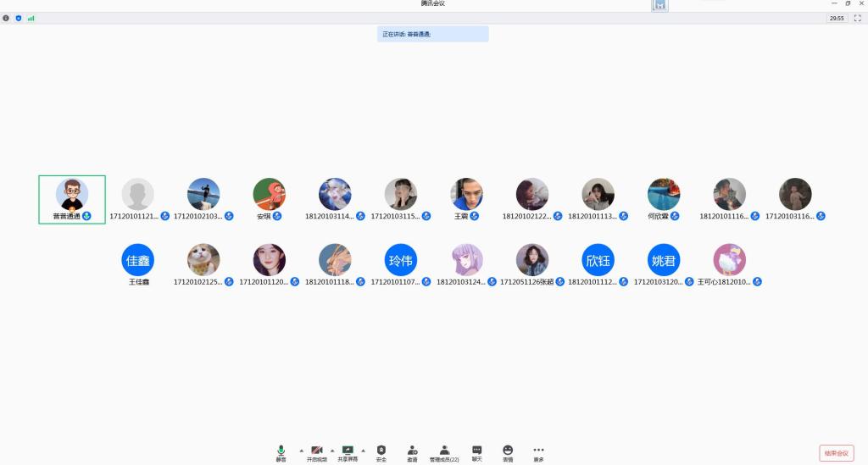This screenshot has height=465, width=868.
Task: Expand video options arrow beside camera
Action: [331, 450]
